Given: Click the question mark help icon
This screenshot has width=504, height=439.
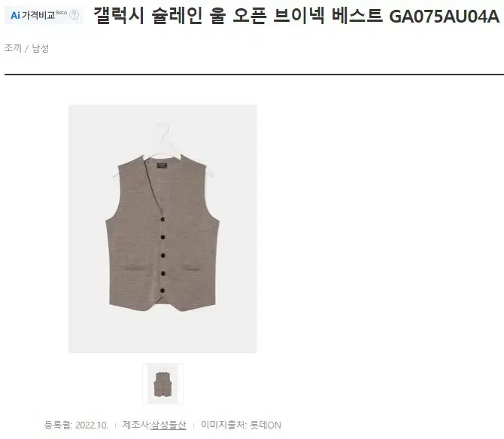Looking at the screenshot, I should coord(74,15).
